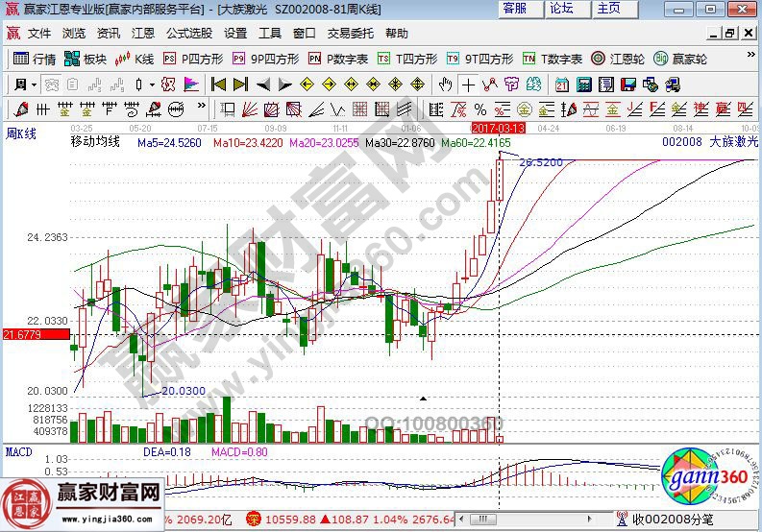Screen dimensions: 762x532
Task: Click the 客服 customer service button
Action: [515, 9]
